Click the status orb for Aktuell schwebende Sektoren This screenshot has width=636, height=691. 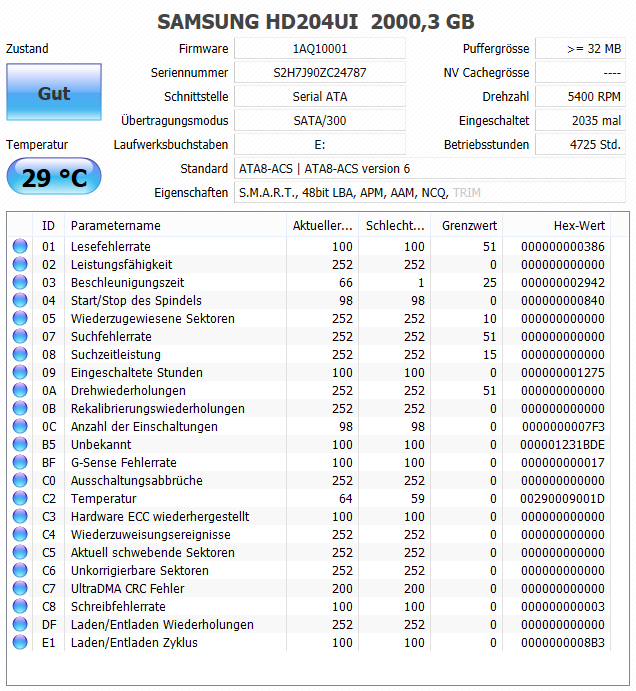20,552
